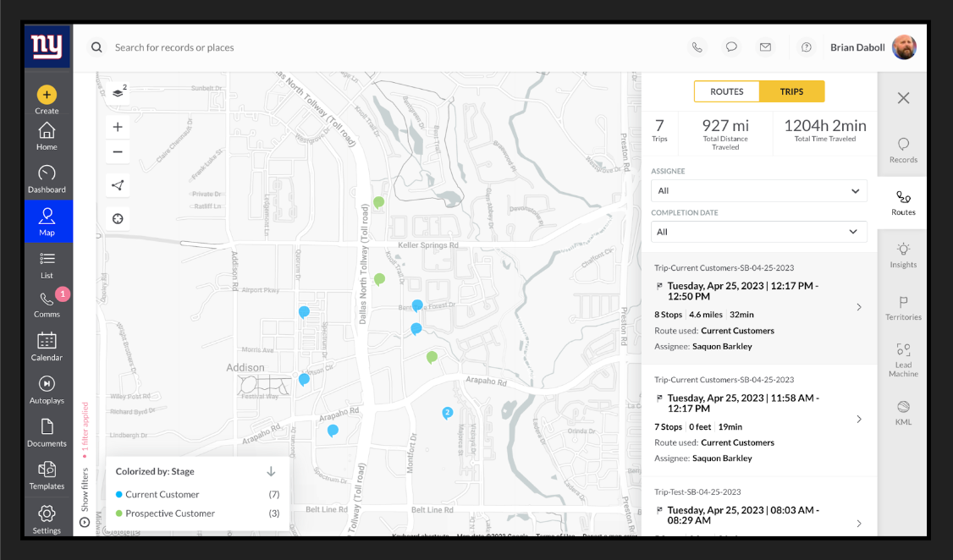Screen dimensions: 953x560
Task: Click the NY Giants logo
Action: tap(47, 47)
